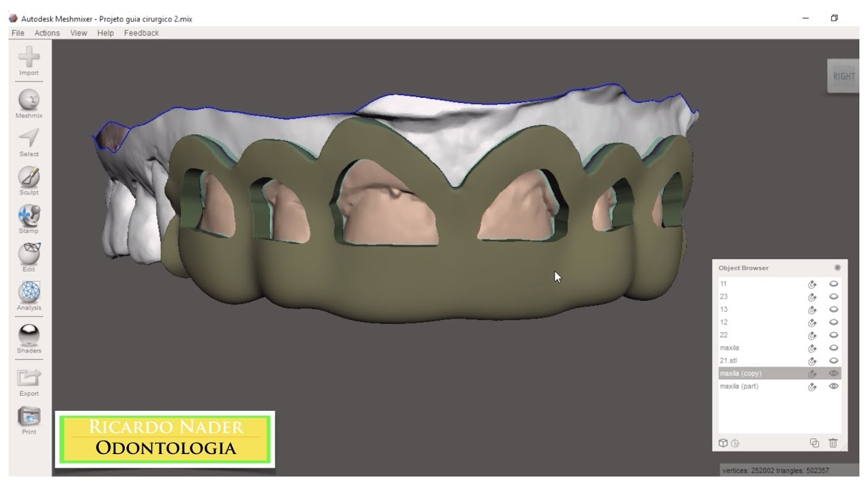Click the pie-chart icon in Object Browser footer

tap(735, 443)
